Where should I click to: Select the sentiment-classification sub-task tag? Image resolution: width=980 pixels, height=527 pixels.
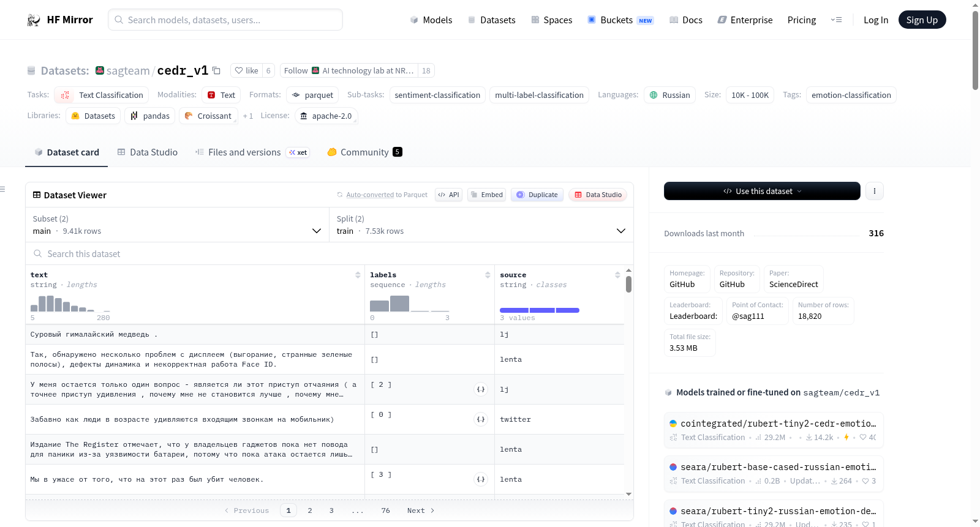pos(437,95)
